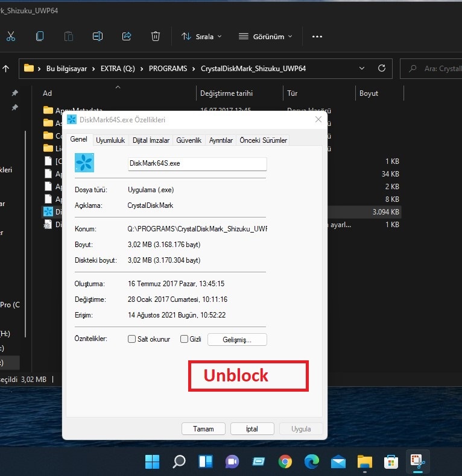
Task: Select EXTRA (Q:) in address breadcrumb
Action: pos(118,69)
